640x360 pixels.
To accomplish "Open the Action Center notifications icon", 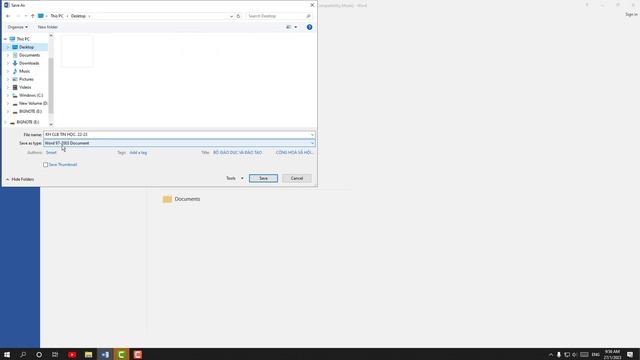I will coord(630,354).
